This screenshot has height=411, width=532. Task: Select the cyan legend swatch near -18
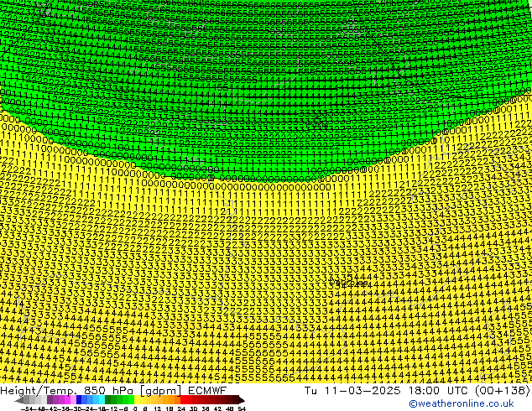pyautogui.click(x=102, y=399)
